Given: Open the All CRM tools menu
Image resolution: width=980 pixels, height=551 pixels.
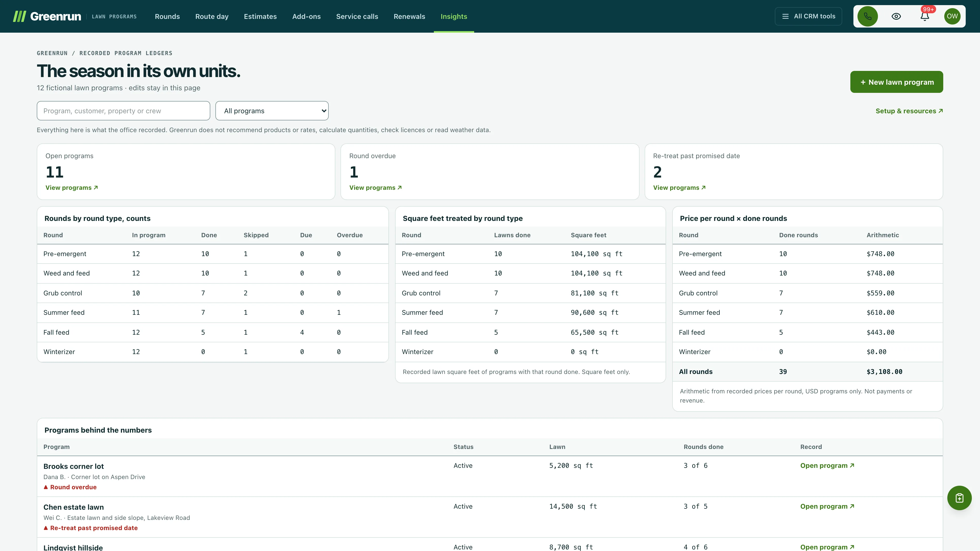Looking at the screenshot, I should (x=808, y=16).
